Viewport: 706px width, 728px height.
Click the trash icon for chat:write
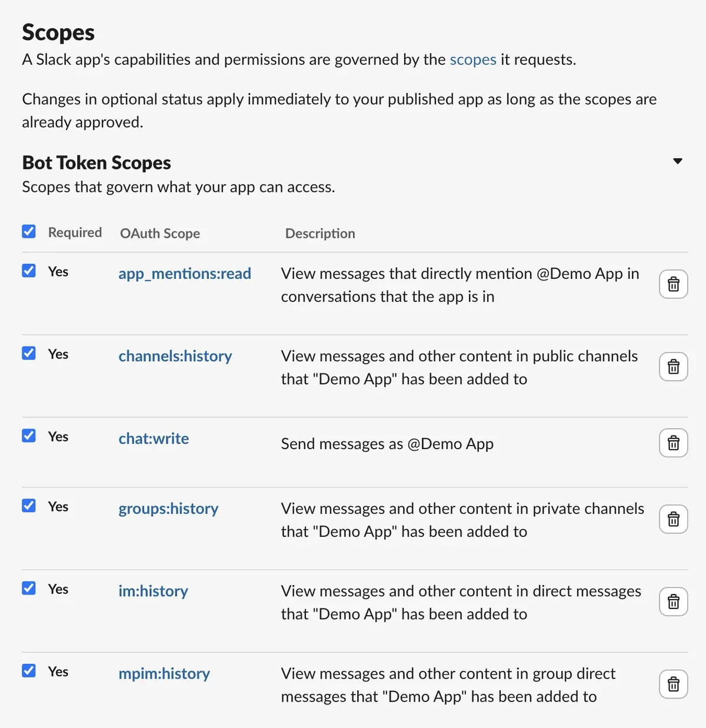coord(674,443)
